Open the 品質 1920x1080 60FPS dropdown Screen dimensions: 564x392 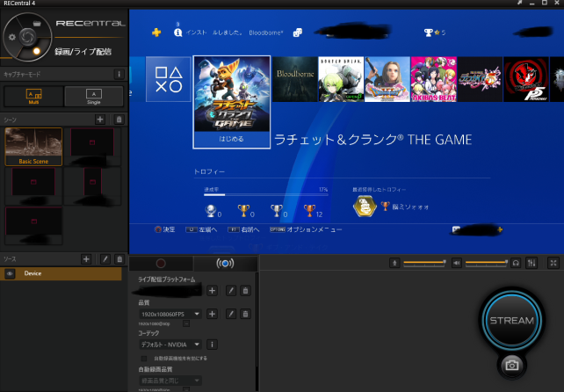click(x=170, y=314)
